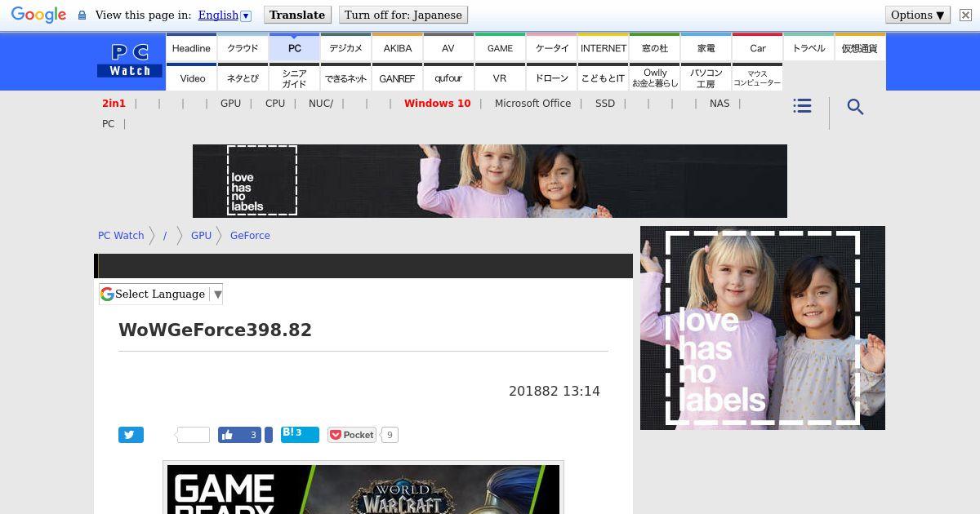Click the SSD topic link

point(605,104)
